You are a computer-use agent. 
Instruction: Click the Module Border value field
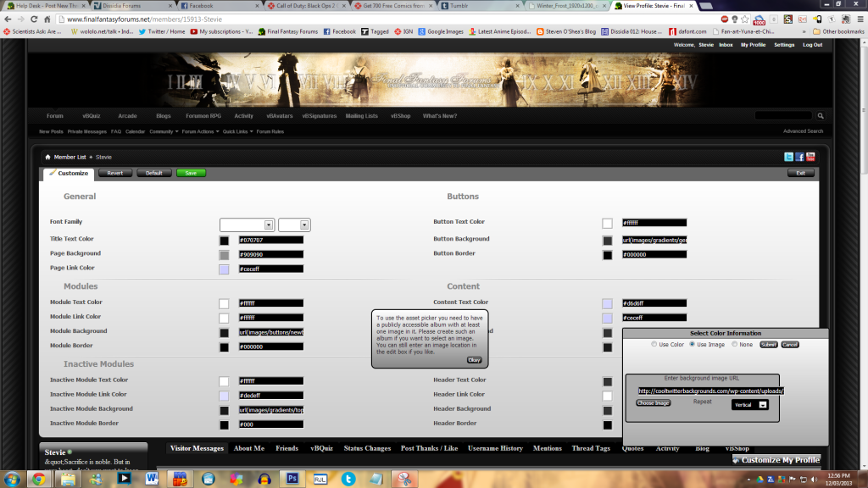click(271, 347)
